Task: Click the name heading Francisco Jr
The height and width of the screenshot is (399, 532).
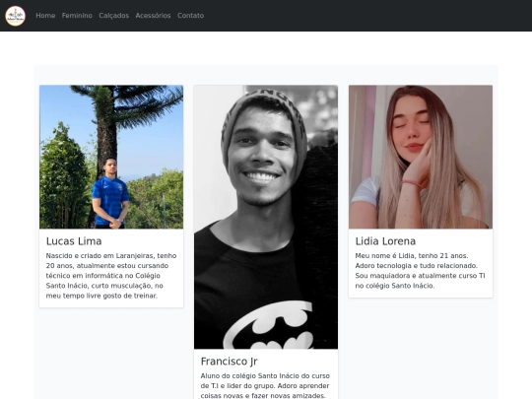Action: [229, 362]
